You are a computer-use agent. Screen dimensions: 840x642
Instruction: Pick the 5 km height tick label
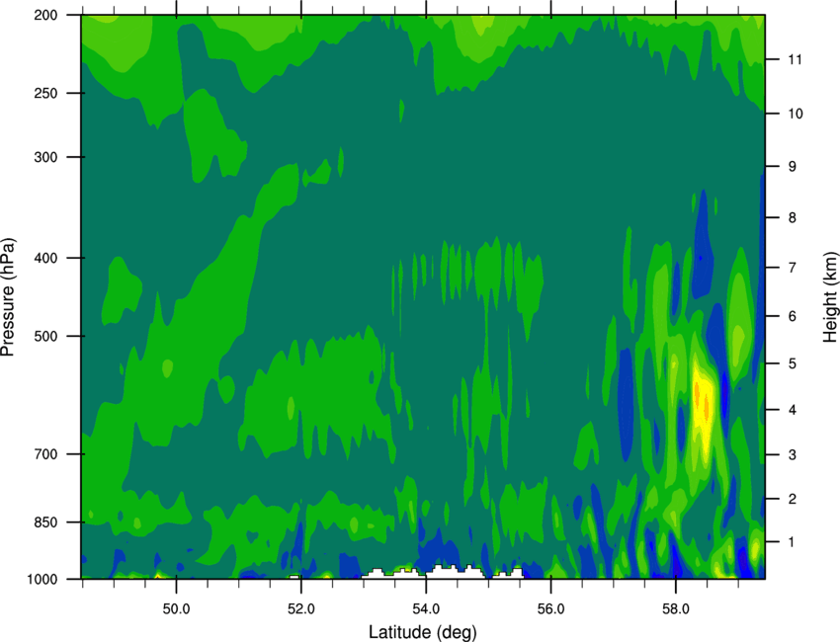(x=793, y=364)
